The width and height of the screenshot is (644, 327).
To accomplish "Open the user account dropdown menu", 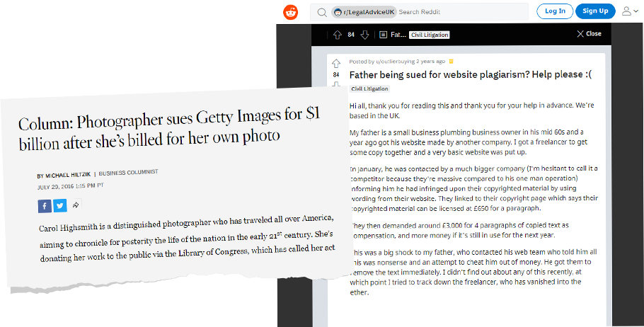I will click(631, 11).
